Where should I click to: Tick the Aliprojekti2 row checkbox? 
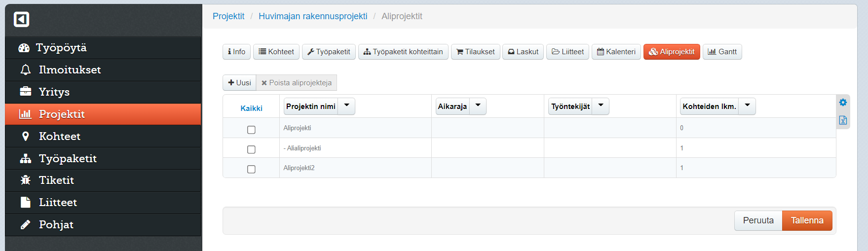[x=251, y=169]
